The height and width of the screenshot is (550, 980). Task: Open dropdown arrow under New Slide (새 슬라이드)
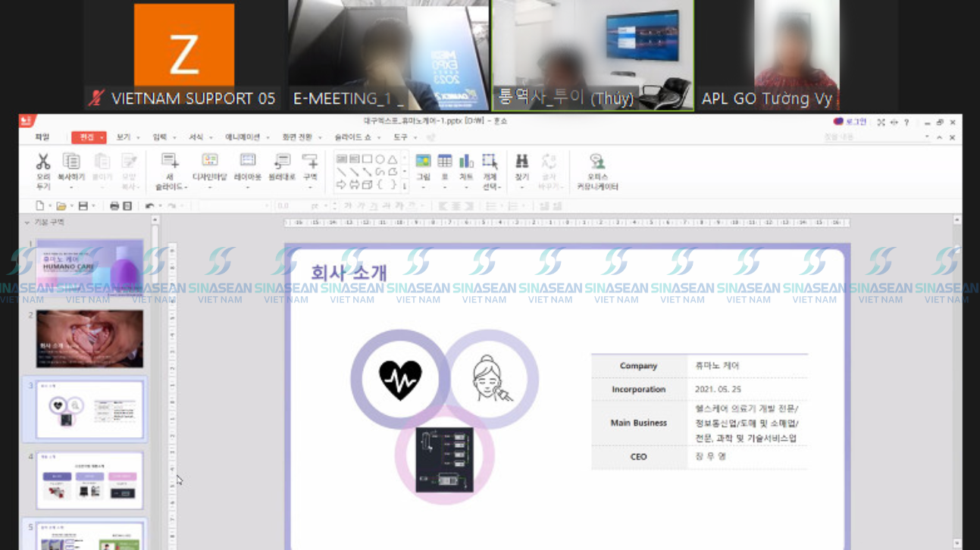186,187
